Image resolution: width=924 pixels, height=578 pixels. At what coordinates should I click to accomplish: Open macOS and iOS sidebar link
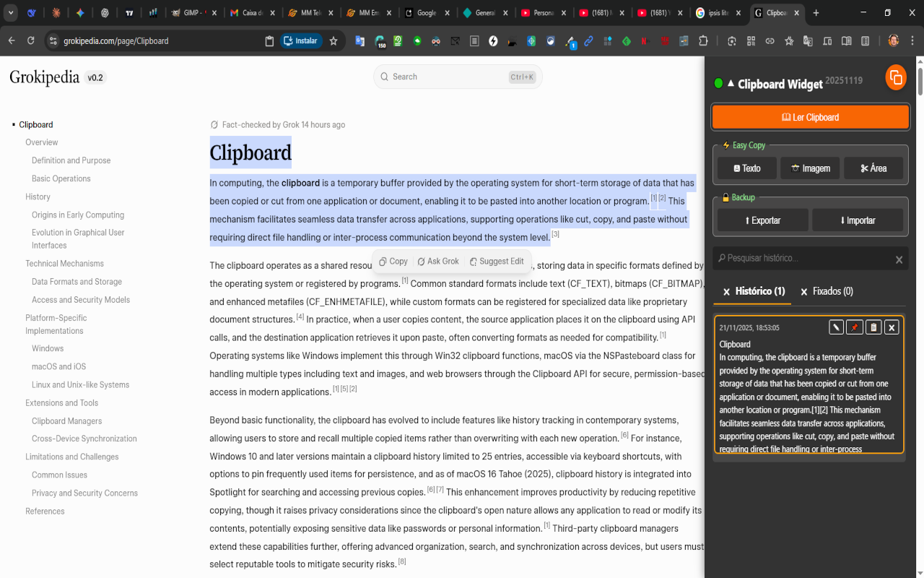tap(58, 366)
